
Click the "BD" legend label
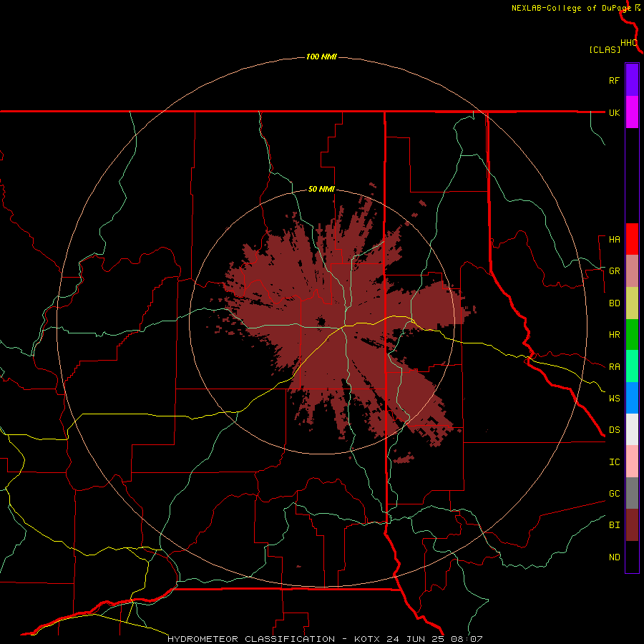(614, 303)
